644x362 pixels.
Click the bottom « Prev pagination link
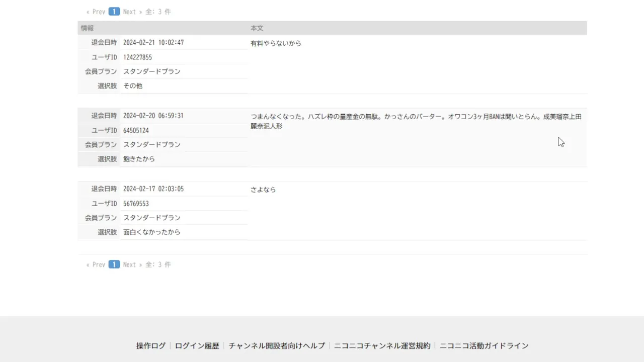pos(96,264)
